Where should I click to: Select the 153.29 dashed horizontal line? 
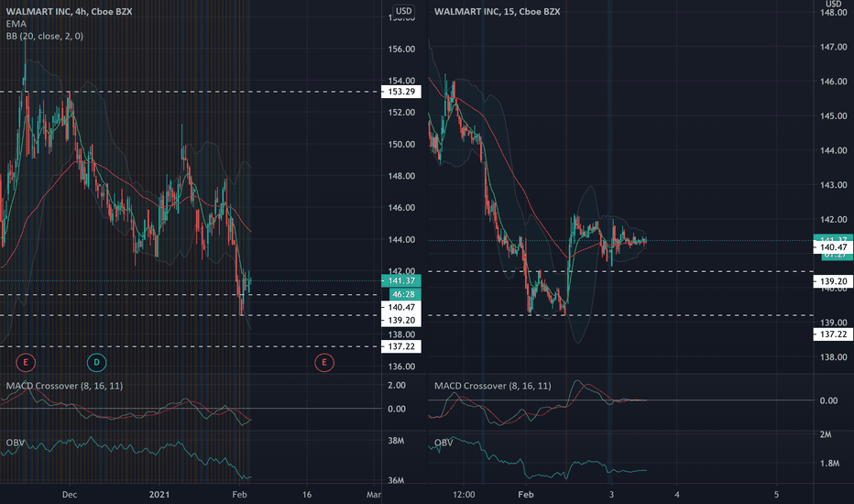tap(191, 92)
